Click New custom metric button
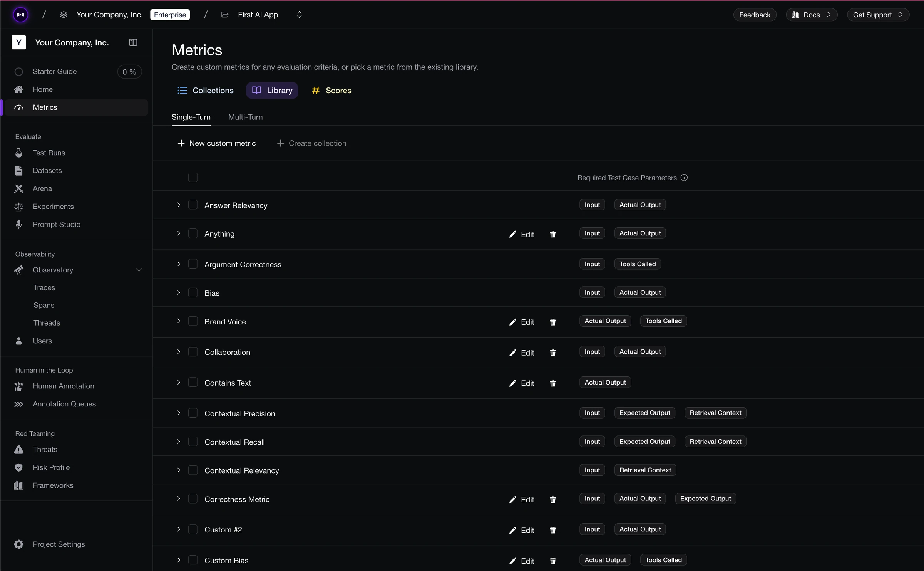 pos(216,143)
